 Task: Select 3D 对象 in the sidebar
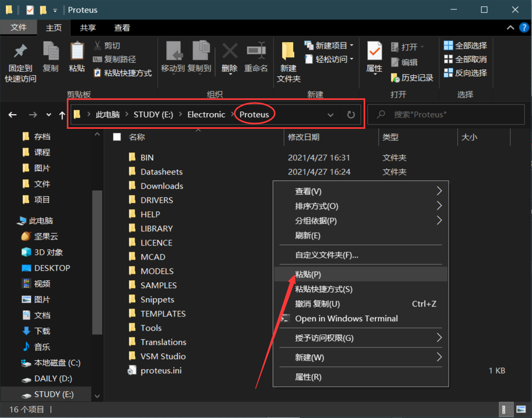tap(42, 252)
